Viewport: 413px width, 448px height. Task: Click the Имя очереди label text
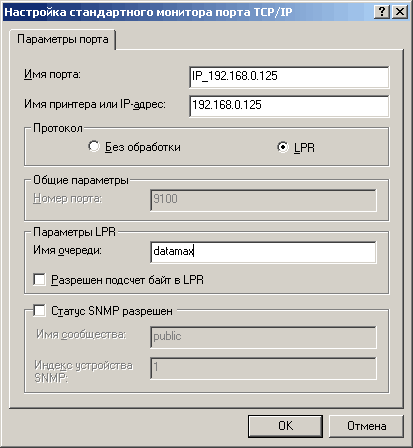pyautogui.click(x=67, y=250)
